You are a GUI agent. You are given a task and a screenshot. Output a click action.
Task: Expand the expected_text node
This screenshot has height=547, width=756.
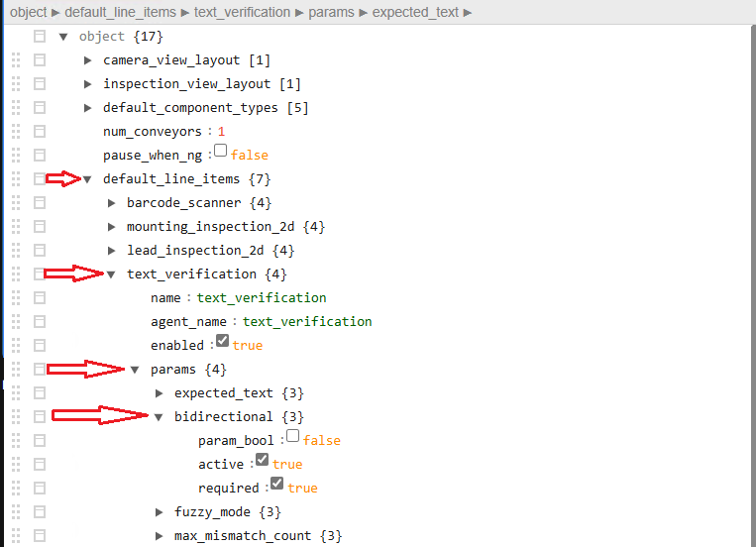pos(160,393)
